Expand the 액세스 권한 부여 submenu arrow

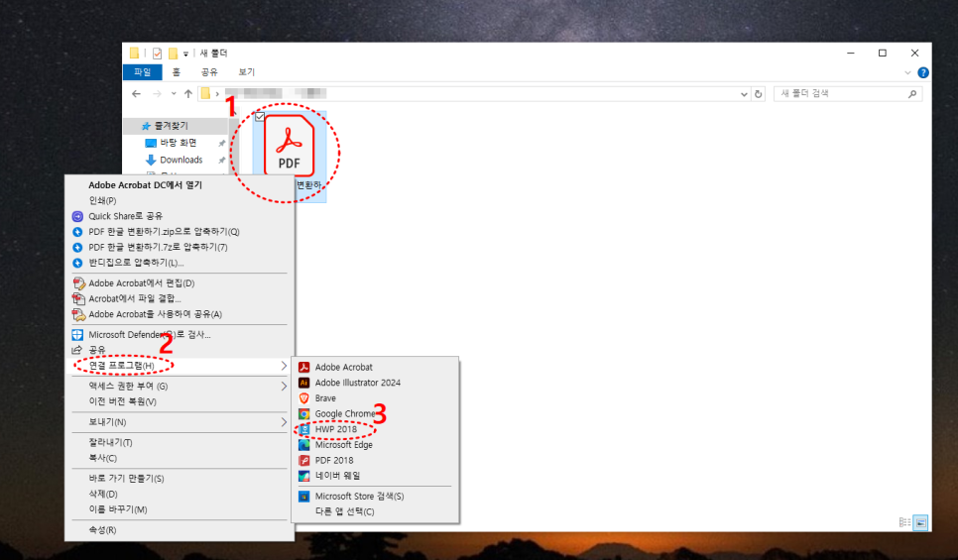284,386
